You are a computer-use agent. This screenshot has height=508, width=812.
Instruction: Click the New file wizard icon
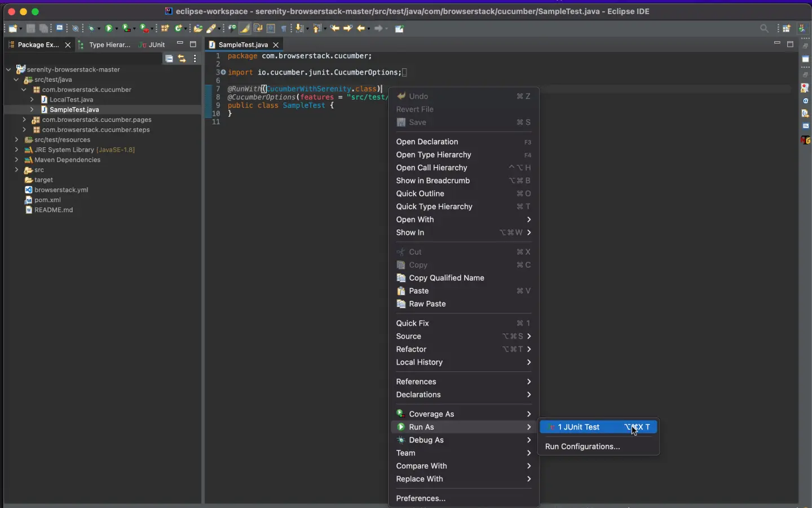click(x=12, y=28)
